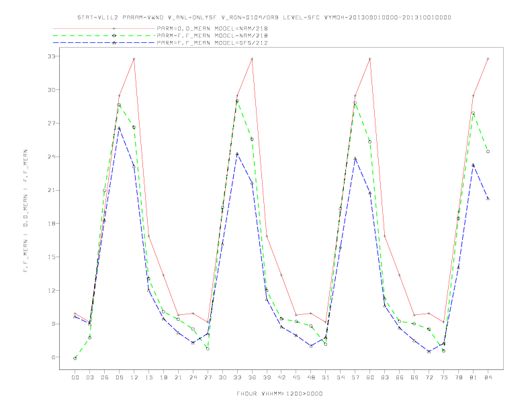Click x-axis forecast hour label 78
The height and width of the screenshot is (411, 532).
click(458, 377)
